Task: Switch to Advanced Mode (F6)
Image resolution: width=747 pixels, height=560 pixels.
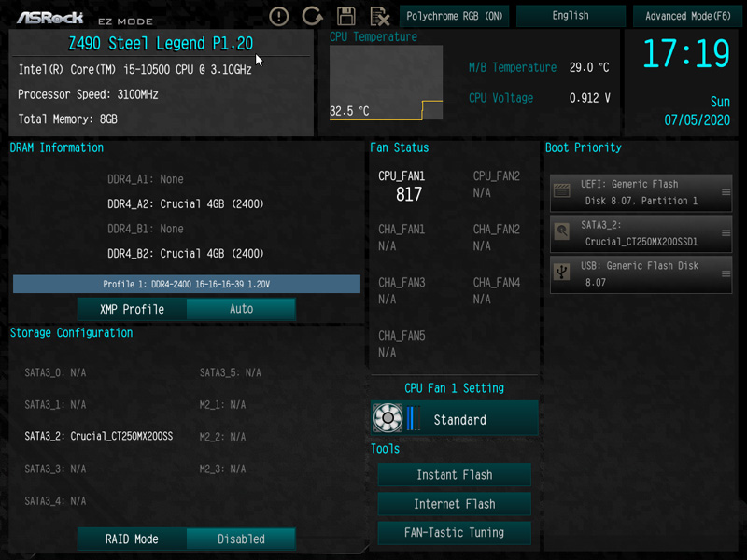Action: (x=688, y=16)
